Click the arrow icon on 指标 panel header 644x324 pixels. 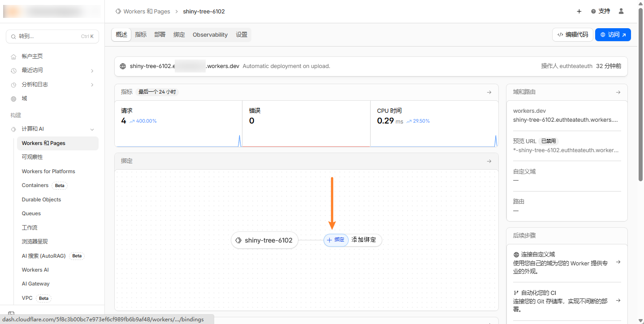click(x=489, y=92)
